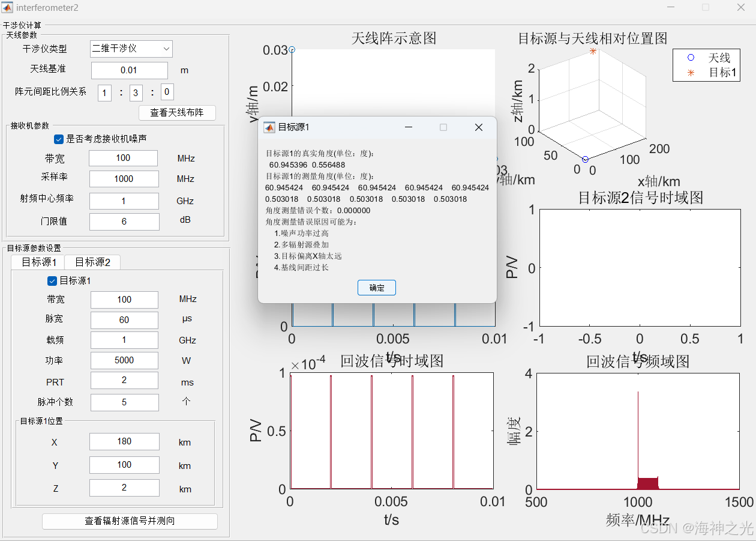Click the MATLAB icon on the 目标源1 dialog
Screen dimensions: 756x541
(268, 127)
